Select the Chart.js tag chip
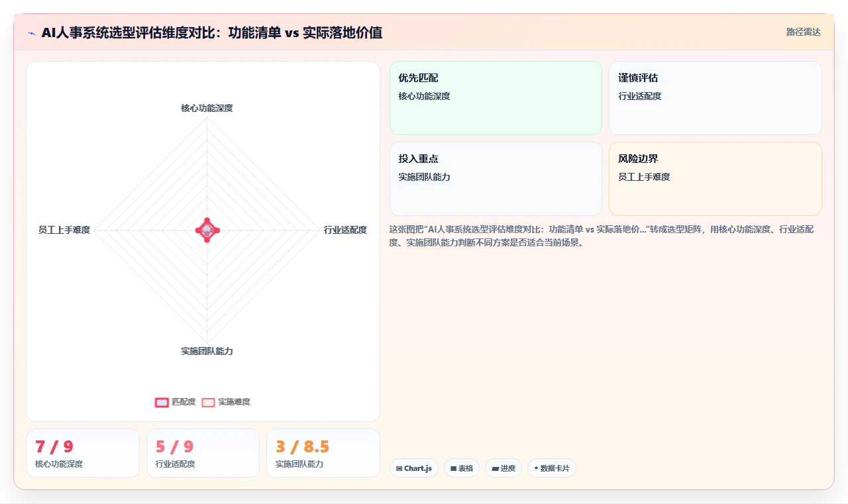Screen dimensions: 848x504 (414, 468)
